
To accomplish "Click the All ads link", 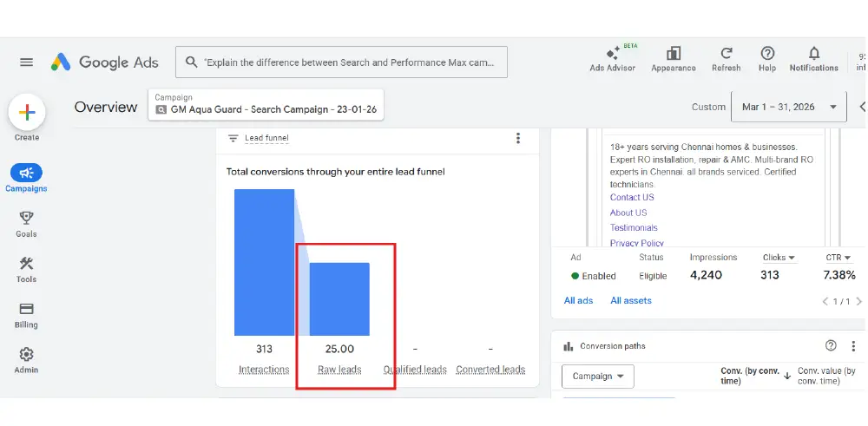I will [x=578, y=300].
